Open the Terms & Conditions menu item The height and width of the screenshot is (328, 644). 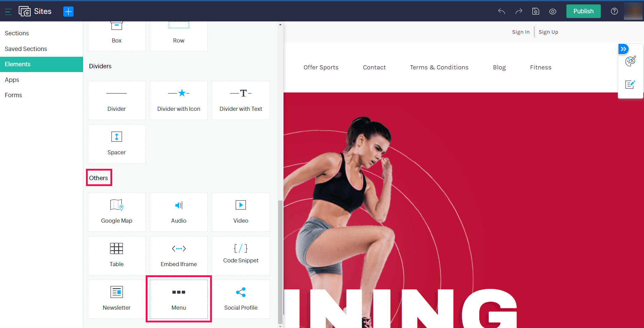tap(439, 67)
